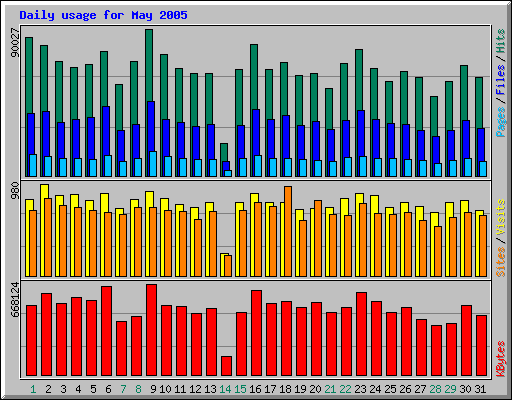Click the day 23 label on x-axis

(360, 389)
